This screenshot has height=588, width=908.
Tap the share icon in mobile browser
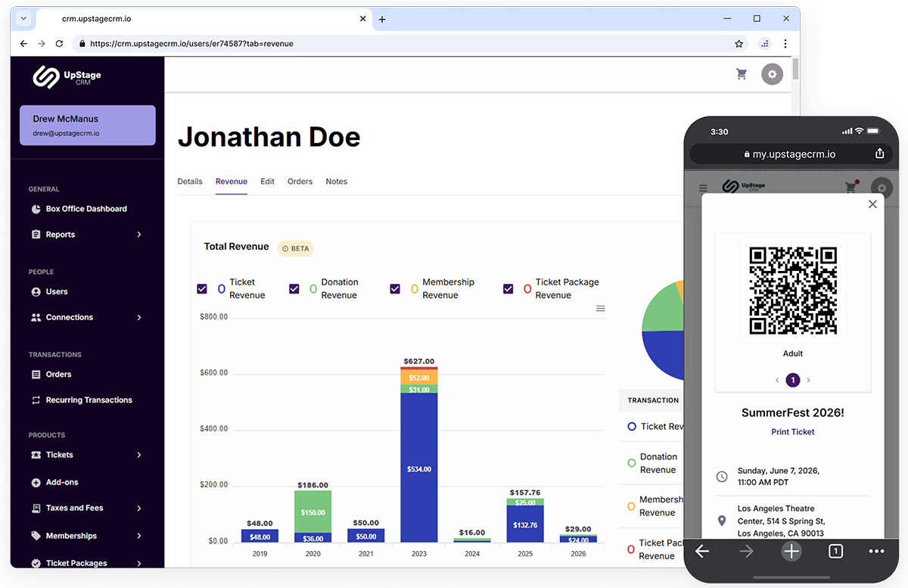click(x=879, y=154)
